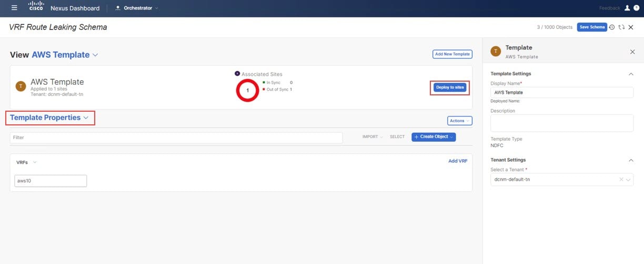Click 'Applied to 1 sites' text
The width and height of the screenshot is (644, 264).
pyautogui.click(x=49, y=89)
